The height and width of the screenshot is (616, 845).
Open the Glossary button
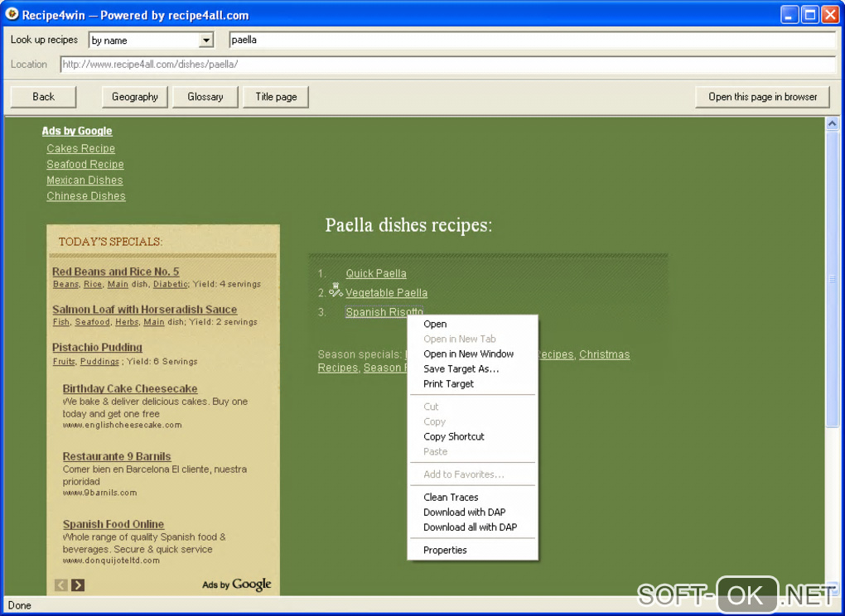(x=205, y=97)
